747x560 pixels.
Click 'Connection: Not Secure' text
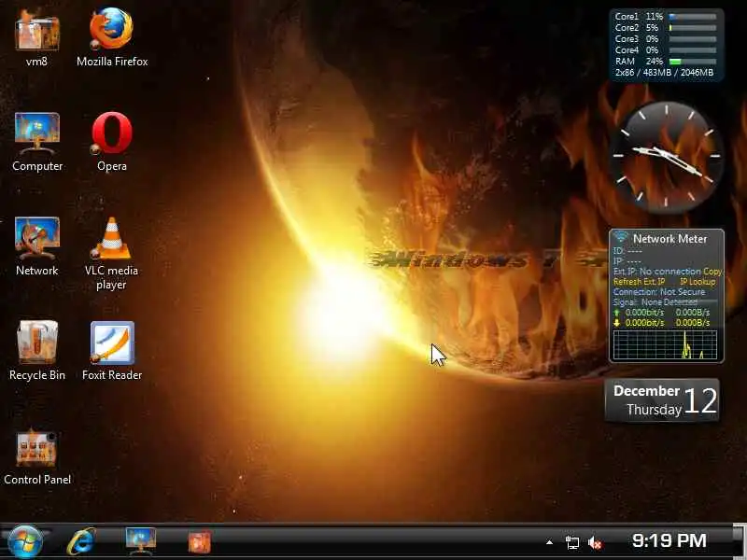tap(659, 292)
